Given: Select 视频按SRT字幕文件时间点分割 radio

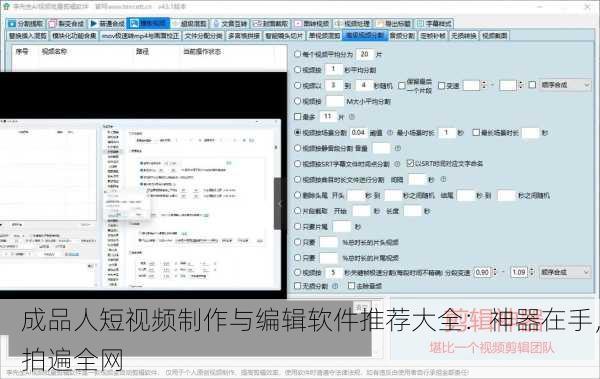Looking at the screenshot, I should click(297, 164).
